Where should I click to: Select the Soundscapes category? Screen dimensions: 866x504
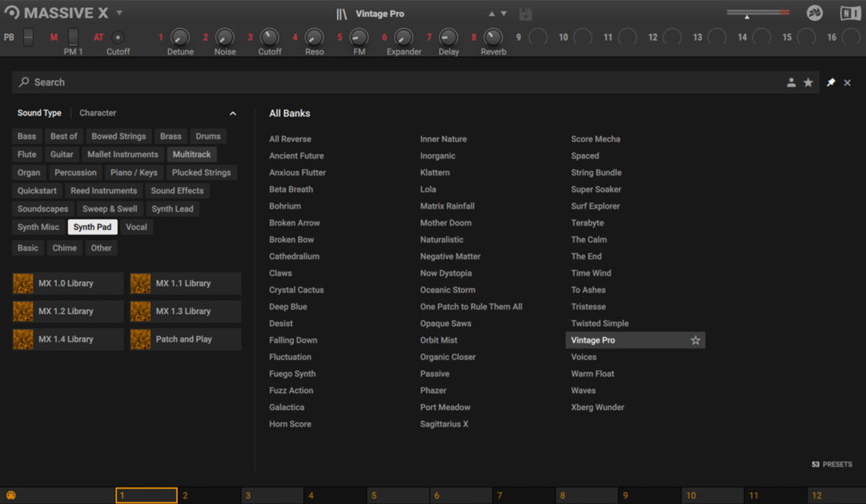42,208
